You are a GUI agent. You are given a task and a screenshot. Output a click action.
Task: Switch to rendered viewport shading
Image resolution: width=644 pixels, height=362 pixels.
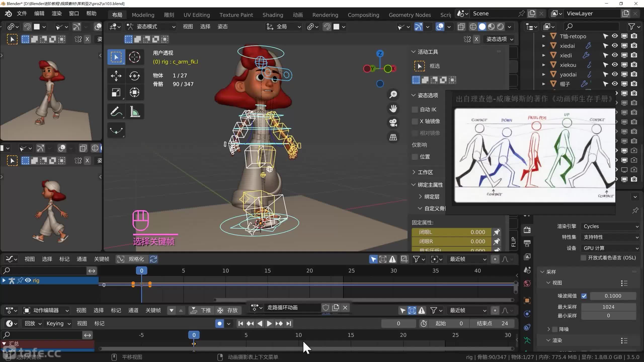click(500, 27)
